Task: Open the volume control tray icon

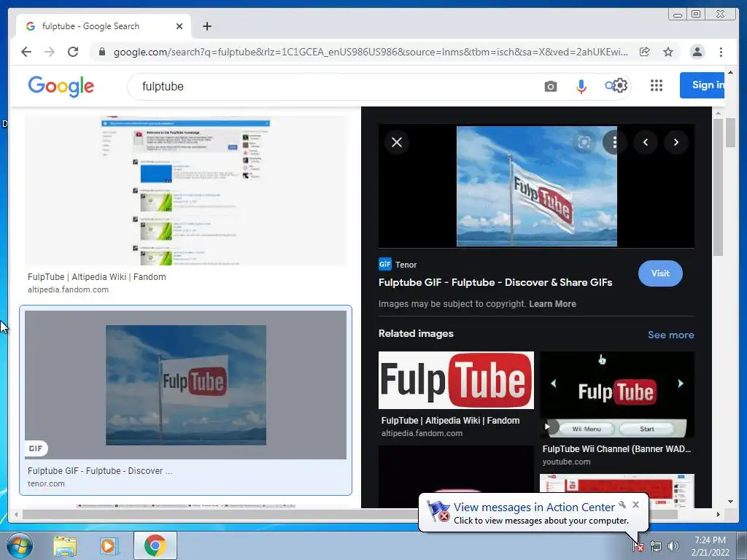Action: tap(673, 546)
